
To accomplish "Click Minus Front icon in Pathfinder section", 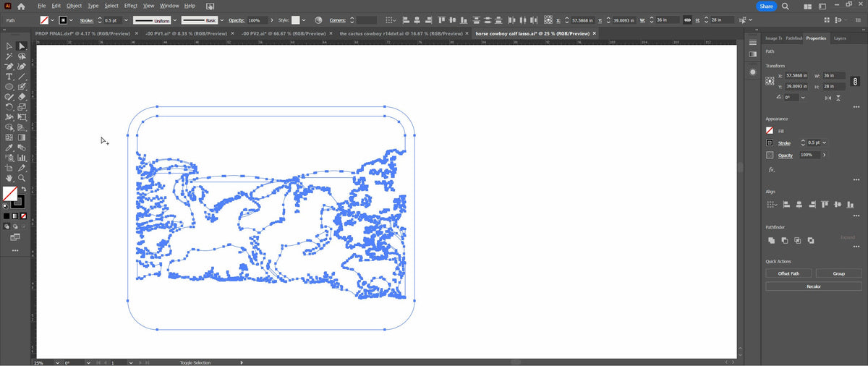I will 785,239.
